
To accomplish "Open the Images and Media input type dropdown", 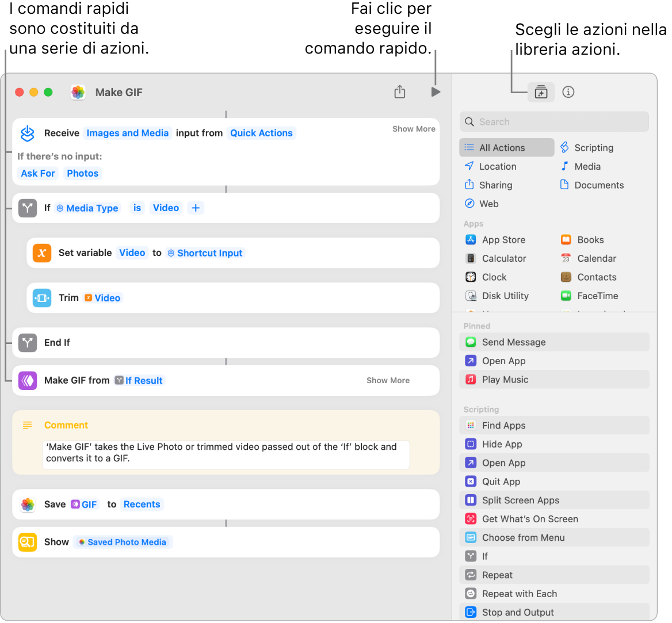I will 128,133.
